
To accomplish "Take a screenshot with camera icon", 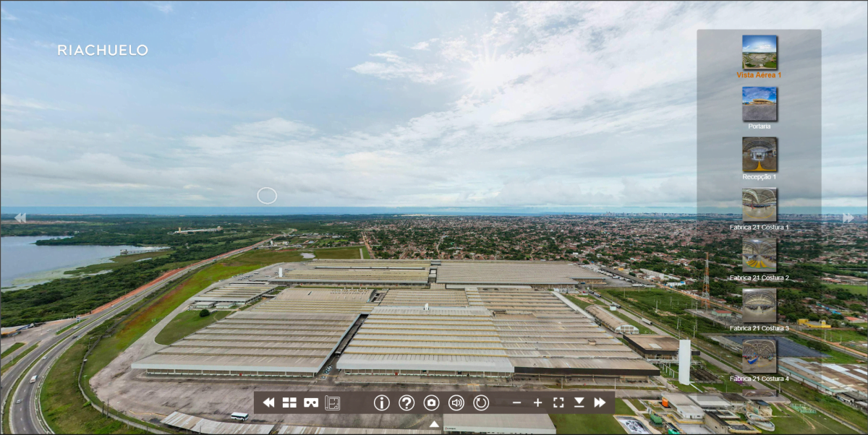I will tap(431, 402).
